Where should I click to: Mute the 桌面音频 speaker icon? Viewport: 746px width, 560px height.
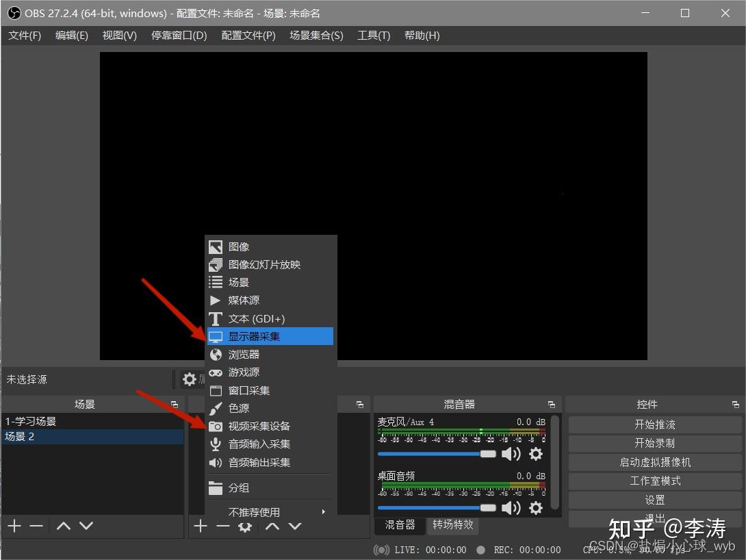click(511, 508)
